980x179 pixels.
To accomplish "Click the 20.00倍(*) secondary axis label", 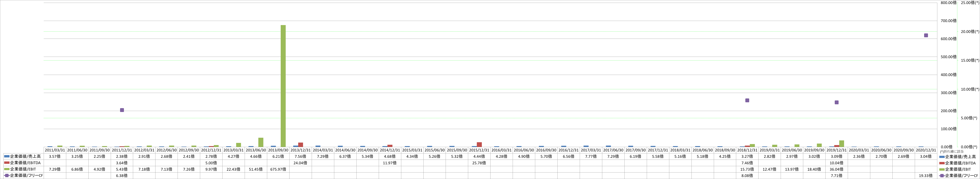I will pos(970,32).
